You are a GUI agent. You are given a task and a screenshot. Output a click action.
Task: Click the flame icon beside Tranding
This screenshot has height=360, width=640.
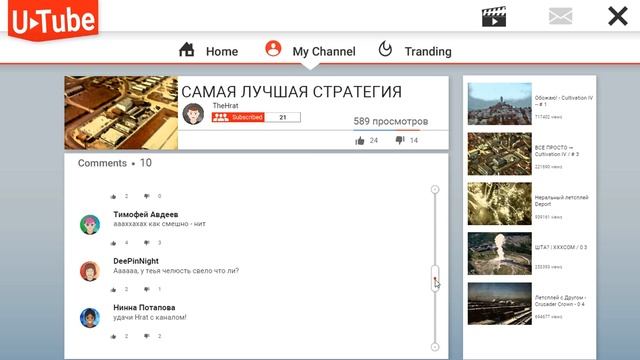click(x=385, y=49)
